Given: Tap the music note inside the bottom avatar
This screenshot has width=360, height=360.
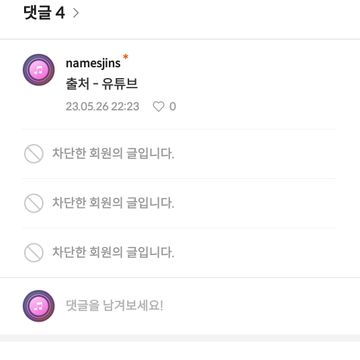Looking at the screenshot, I should 39,306.
